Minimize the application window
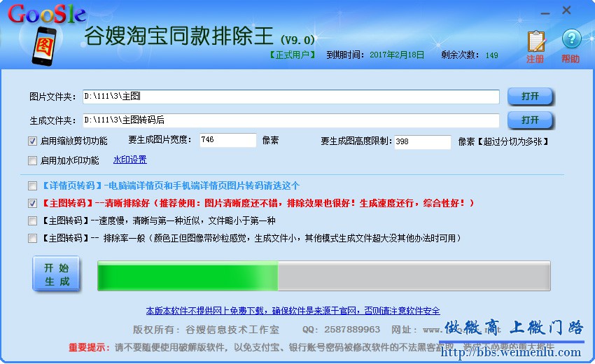595x364 pixels. tap(545, 13)
